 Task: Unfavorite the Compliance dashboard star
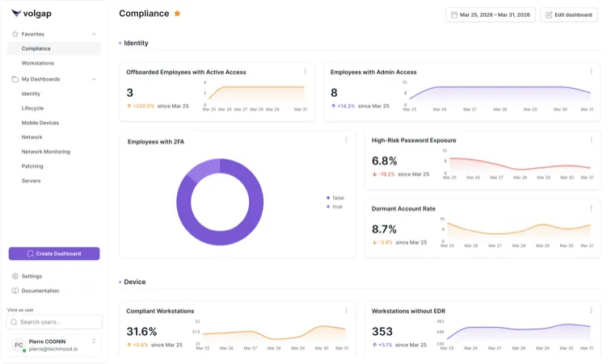(178, 14)
